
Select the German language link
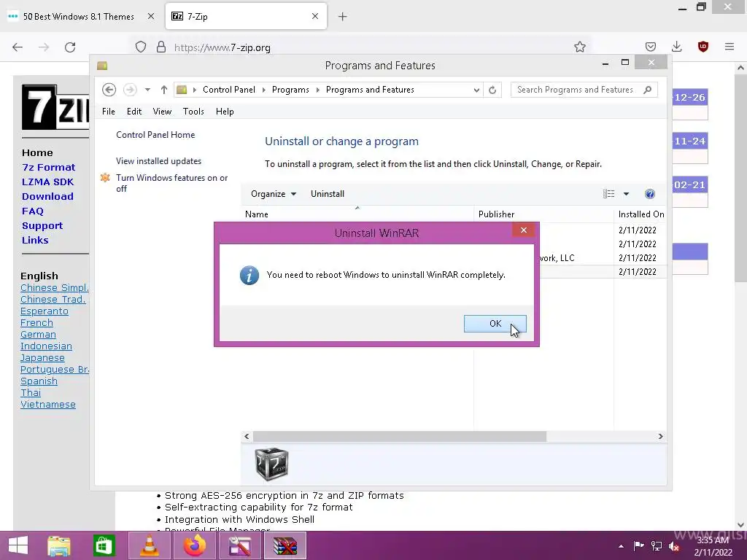point(38,334)
